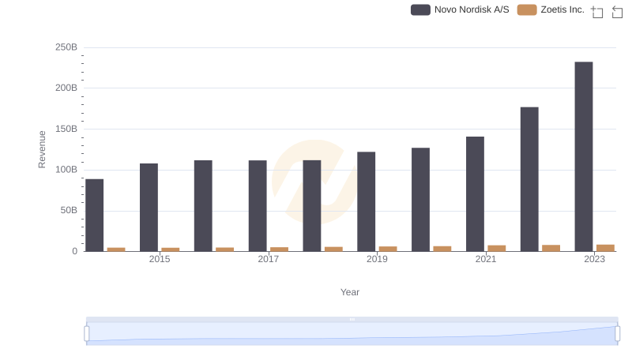The image size is (632, 364).
Task: Click the '2021' x-axis label
Action: tap(486, 259)
